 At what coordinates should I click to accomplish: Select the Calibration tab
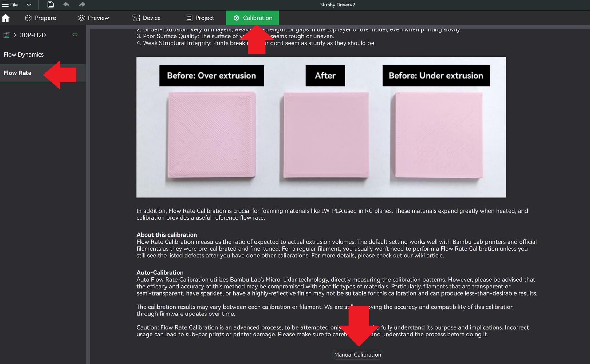(253, 18)
